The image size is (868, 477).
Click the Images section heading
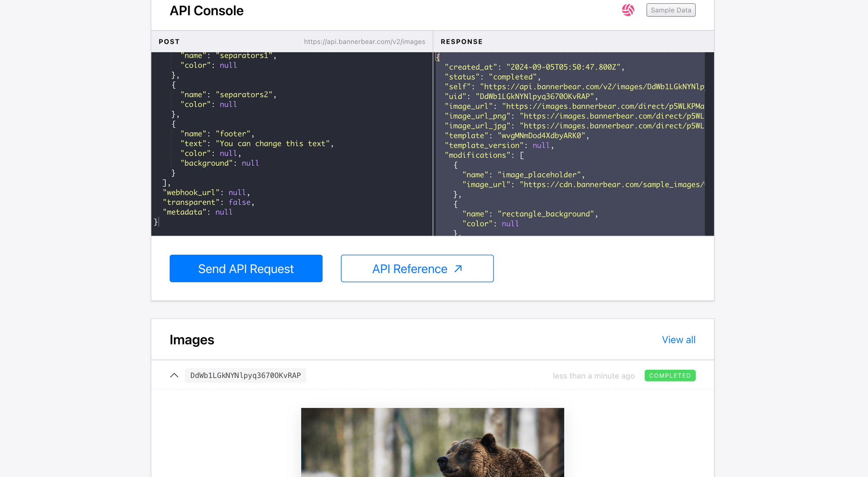coord(192,340)
